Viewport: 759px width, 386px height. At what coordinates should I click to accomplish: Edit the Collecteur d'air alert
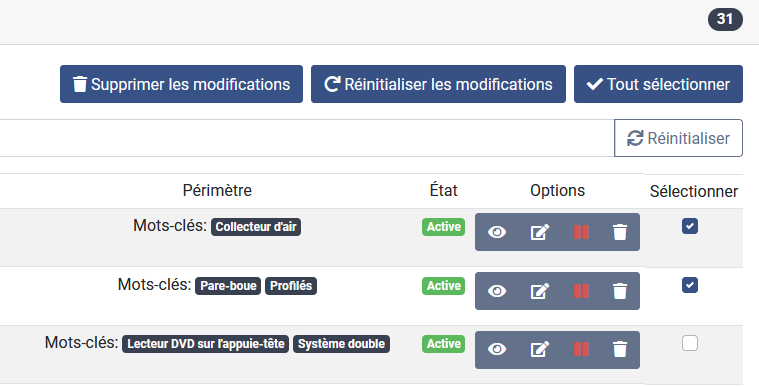(x=540, y=232)
